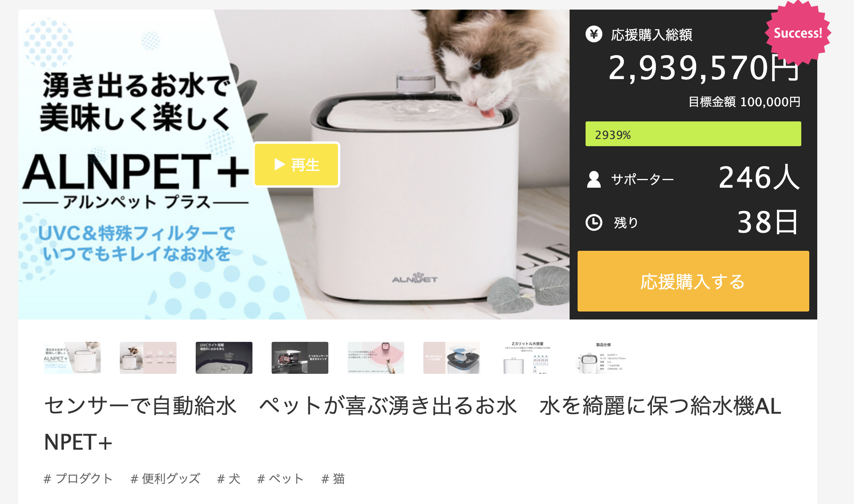Select the thumbnail showing disassembled filter
Viewport: 854px width, 504px height.
pos(452,358)
